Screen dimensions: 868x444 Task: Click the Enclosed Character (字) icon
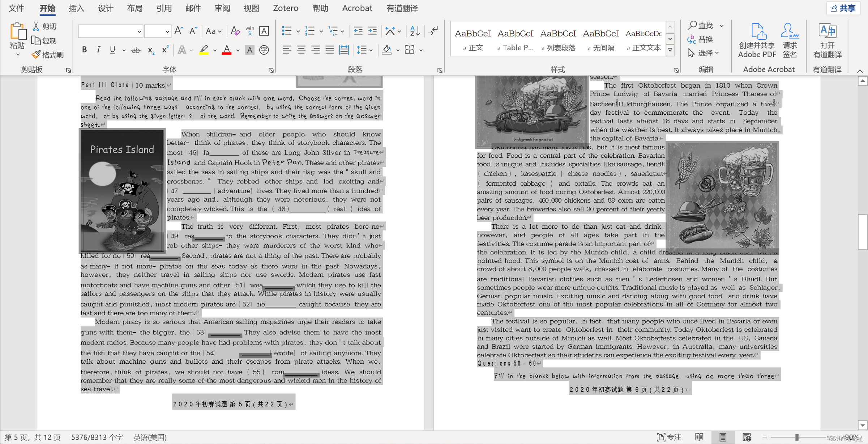(264, 50)
